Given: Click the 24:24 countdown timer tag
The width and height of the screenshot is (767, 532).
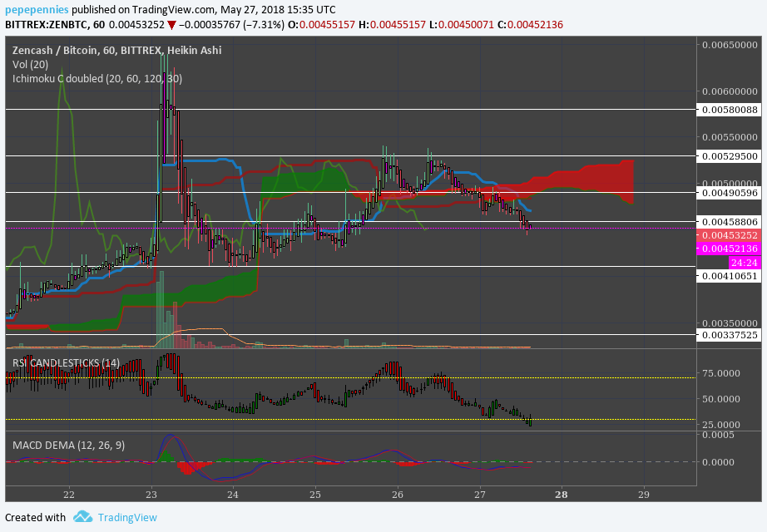Looking at the screenshot, I should 744,263.
